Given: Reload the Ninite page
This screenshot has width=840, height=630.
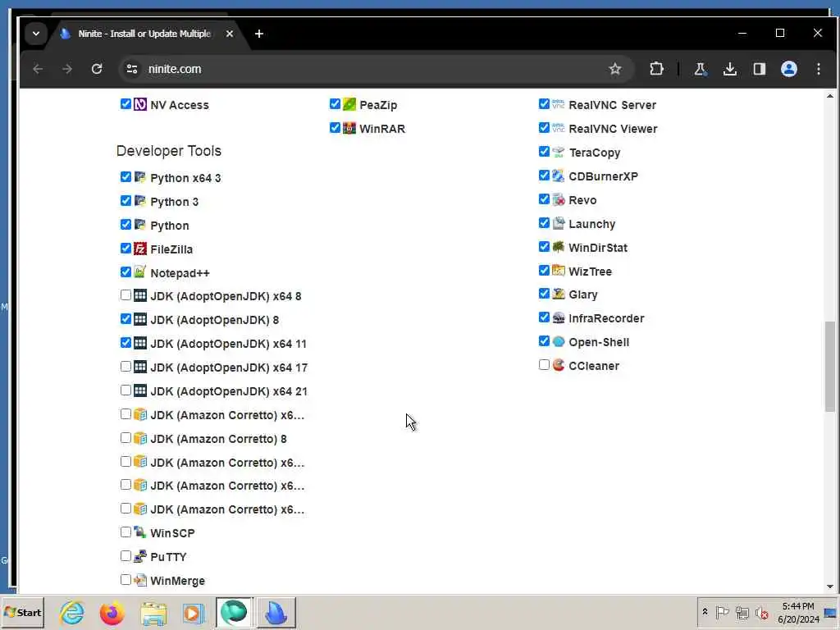Looking at the screenshot, I should tap(97, 69).
